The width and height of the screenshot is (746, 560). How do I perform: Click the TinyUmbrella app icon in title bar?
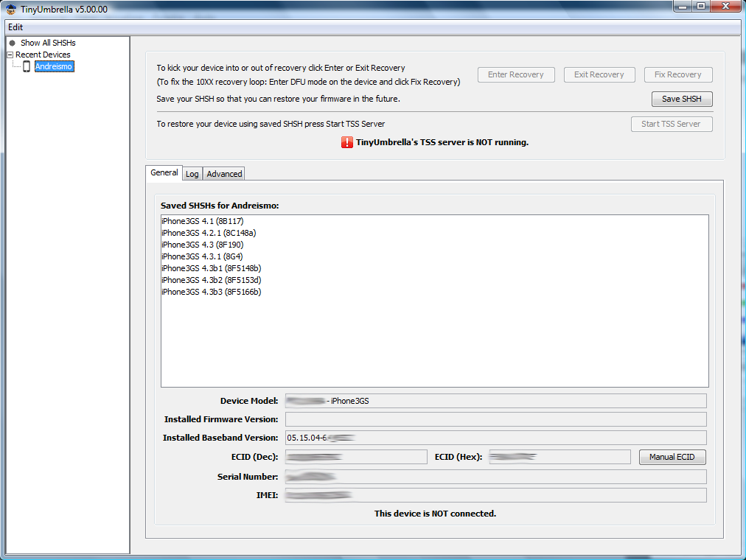click(10, 9)
